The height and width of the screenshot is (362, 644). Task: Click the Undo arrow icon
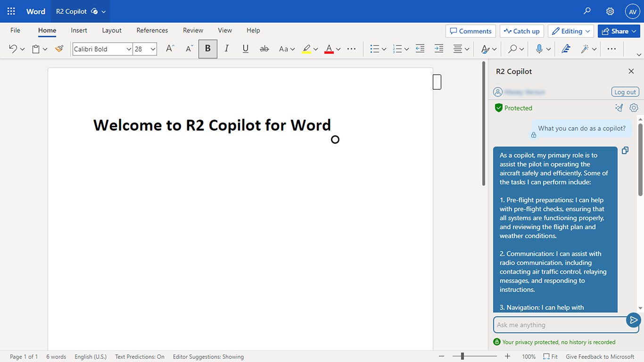(13, 49)
